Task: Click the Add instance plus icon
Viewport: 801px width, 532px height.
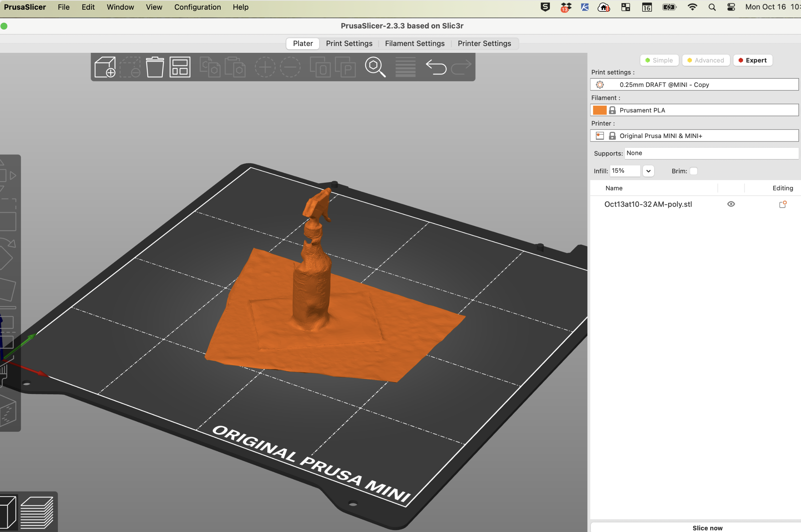Action: [x=265, y=67]
